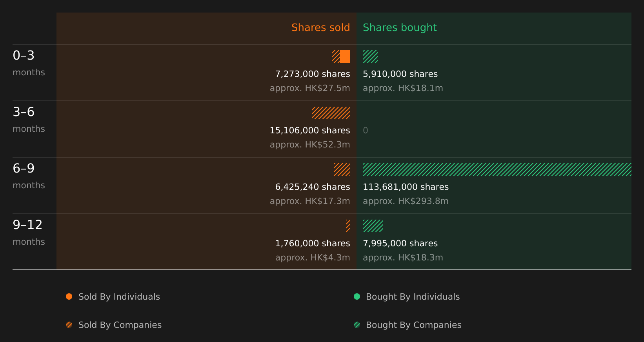Screen dimensions: 644x342
Task: Click the striped orange sold bar in 3–6 months
Action: (331, 113)
